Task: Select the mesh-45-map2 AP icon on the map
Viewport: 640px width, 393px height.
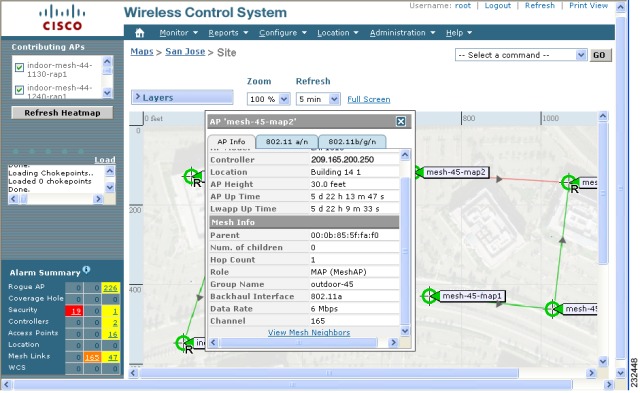Action: tap(418, 172)
